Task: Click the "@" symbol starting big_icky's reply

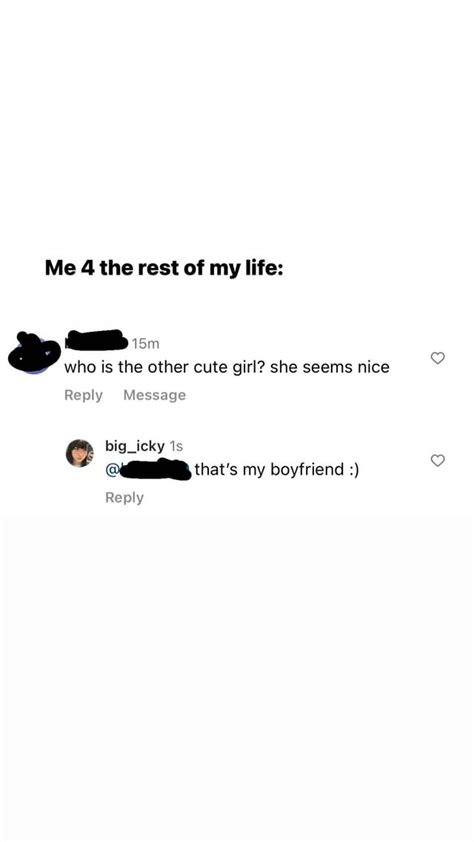Action: 112,470
